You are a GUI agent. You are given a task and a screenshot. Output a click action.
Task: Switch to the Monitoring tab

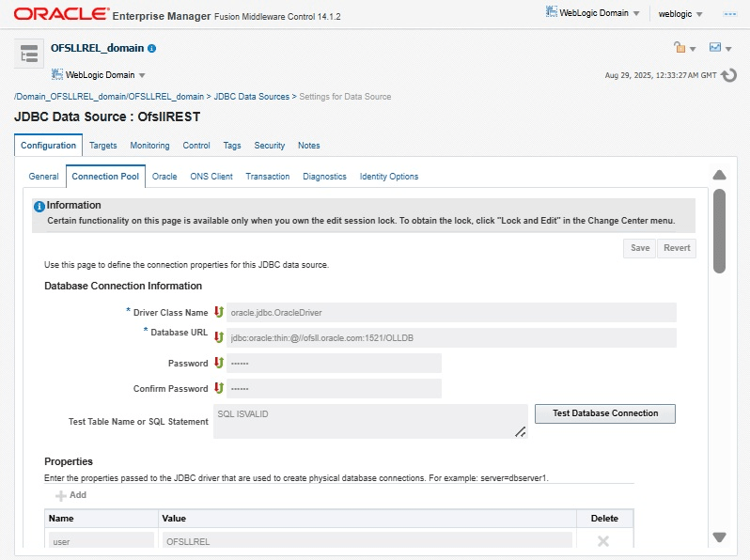coord(149,146)
